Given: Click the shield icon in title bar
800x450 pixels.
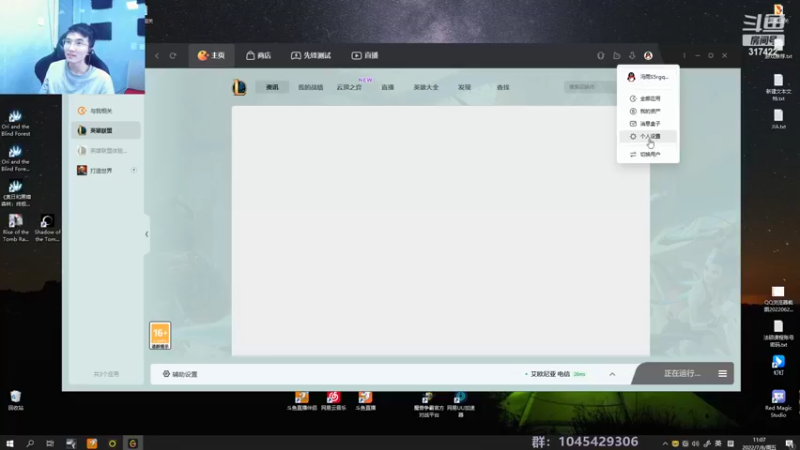Looking at the screenshot, I should [x=601, y=56].
